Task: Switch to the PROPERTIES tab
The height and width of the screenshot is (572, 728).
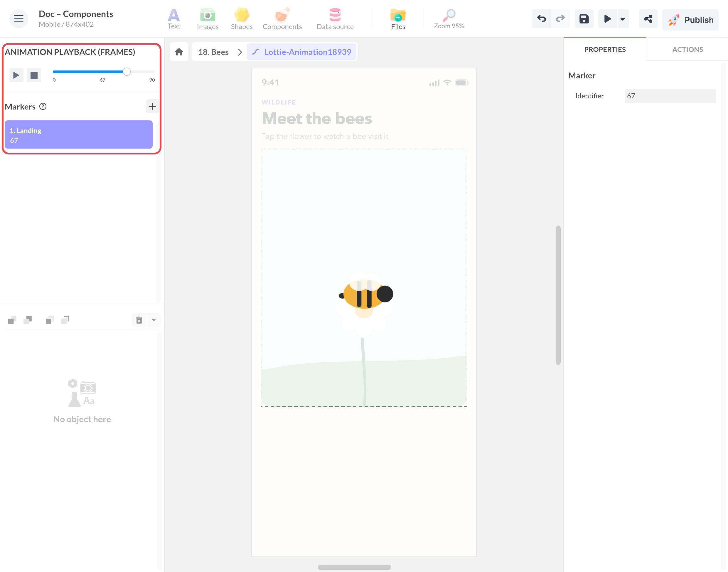Action: (x=604, y=49)
